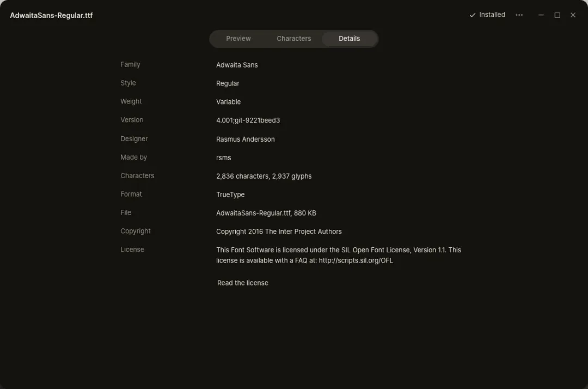Click the File label
The width and height of the screenshot is (588, 389).
click(x=126, y=212)
